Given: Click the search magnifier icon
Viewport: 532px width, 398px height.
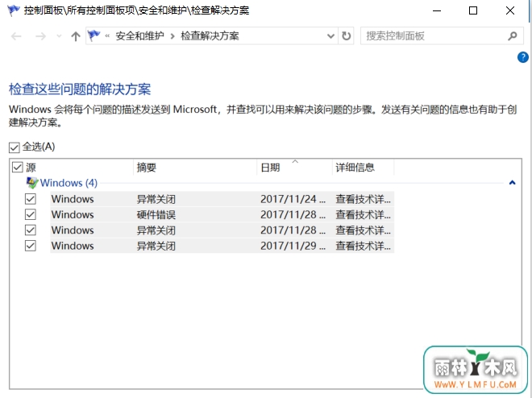Looking at the screenshot, I should [x=513, y=36].
